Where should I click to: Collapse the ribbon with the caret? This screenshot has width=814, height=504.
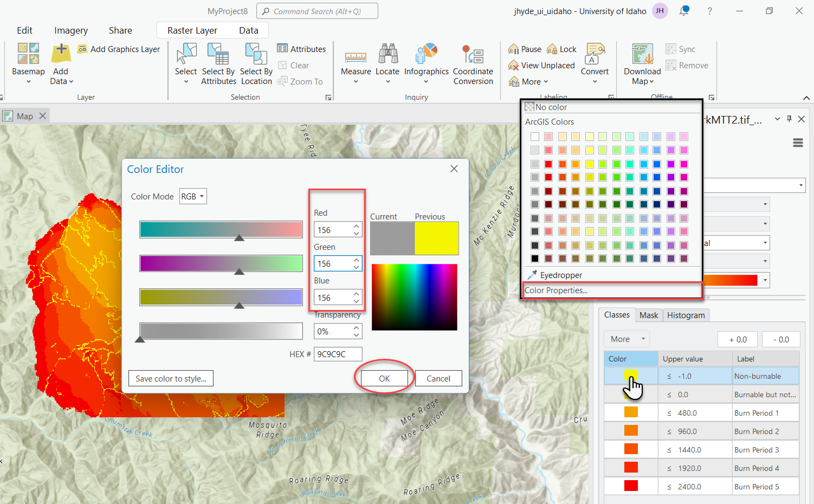(x=806, y=98)
